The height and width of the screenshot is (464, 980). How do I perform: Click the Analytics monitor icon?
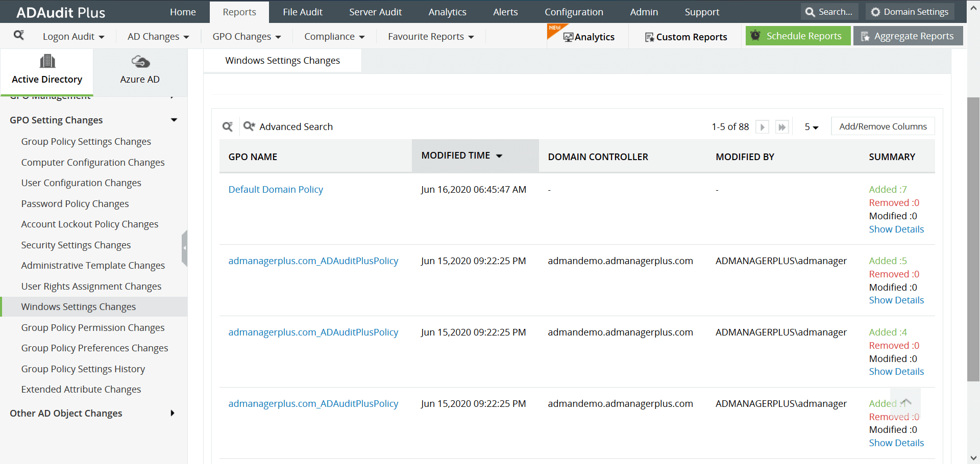point(568,37)
